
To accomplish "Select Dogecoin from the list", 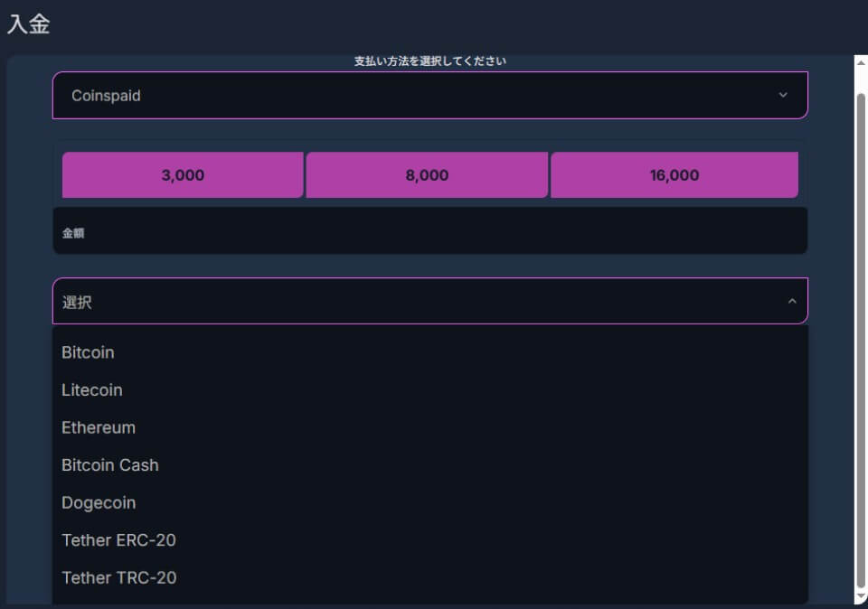I will pyautogui.click(x=430, y=502).
